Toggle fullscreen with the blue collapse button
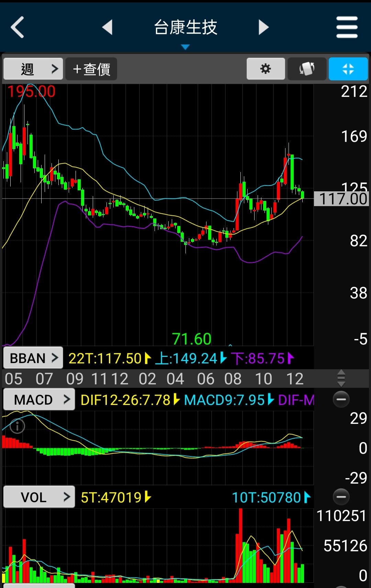The height and width of the screenshot is (588, 371). click(348, 69)
